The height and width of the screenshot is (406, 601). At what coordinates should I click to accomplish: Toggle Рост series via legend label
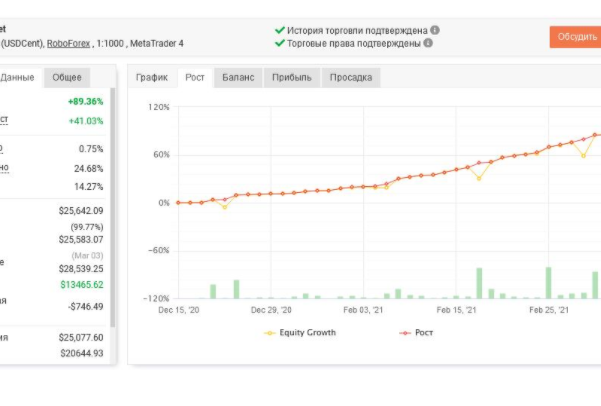(x=425, y=332)
